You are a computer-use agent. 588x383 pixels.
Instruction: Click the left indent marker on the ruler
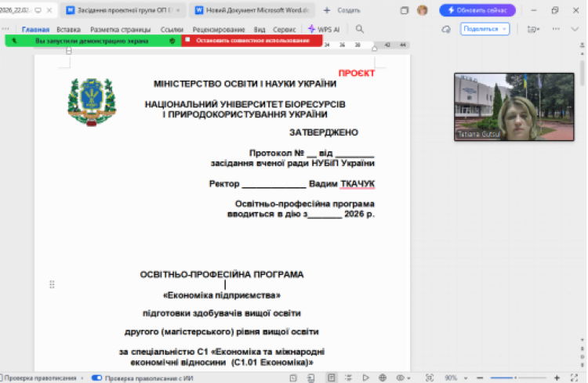[x=69, y=50]
